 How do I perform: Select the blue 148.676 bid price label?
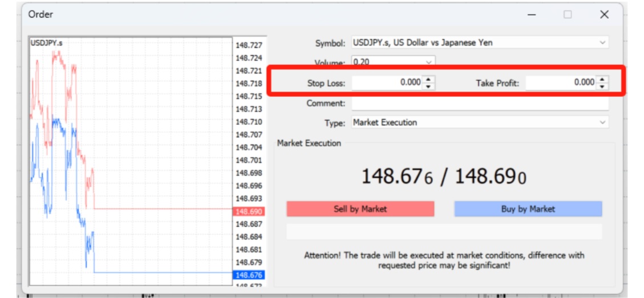[x=249, y=275]
